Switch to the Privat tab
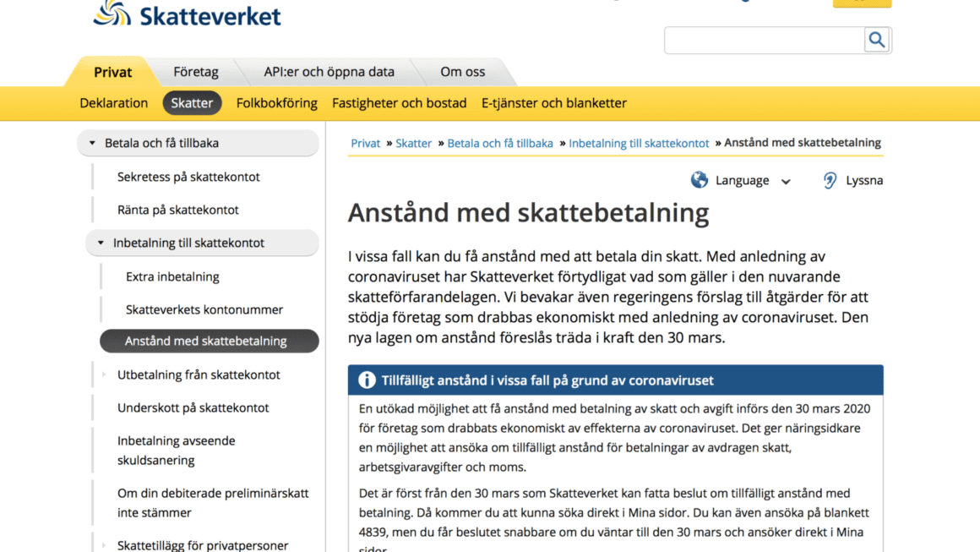Image resolution: width=980 pixels, height=552 pixels. pyautogui.click(x=112, y=72)
